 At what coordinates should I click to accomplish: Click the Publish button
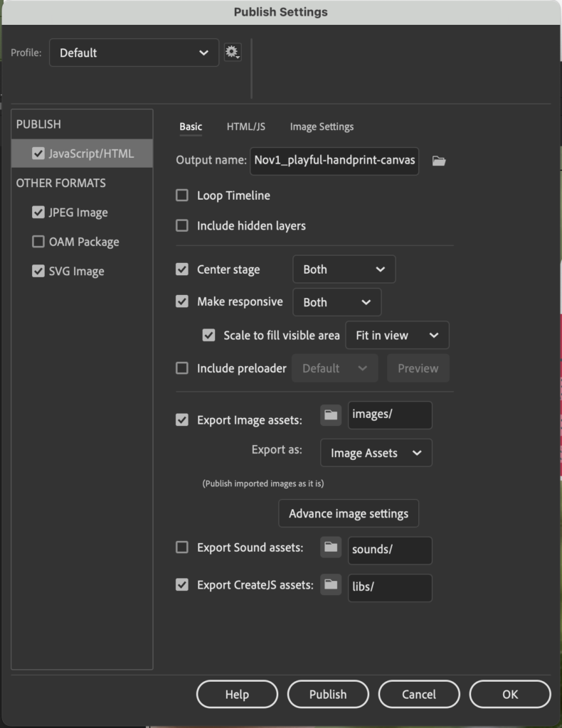328,694
